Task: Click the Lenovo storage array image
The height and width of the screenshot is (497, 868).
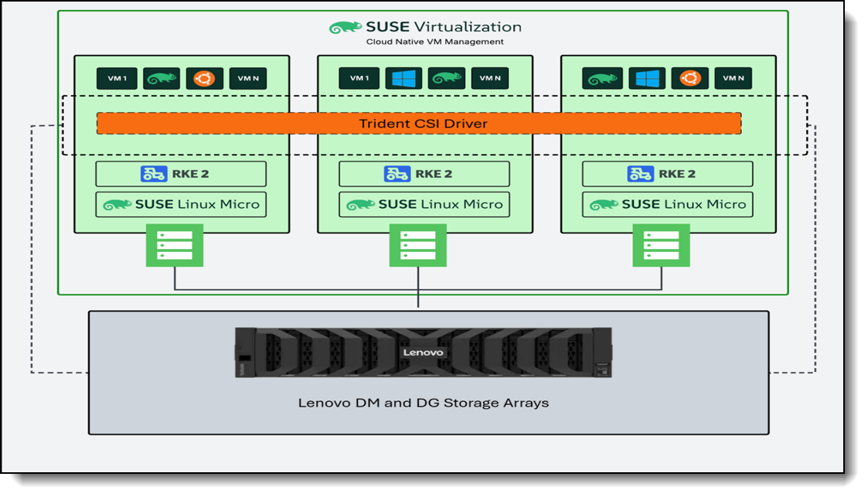Action: (x=424, y=352)
